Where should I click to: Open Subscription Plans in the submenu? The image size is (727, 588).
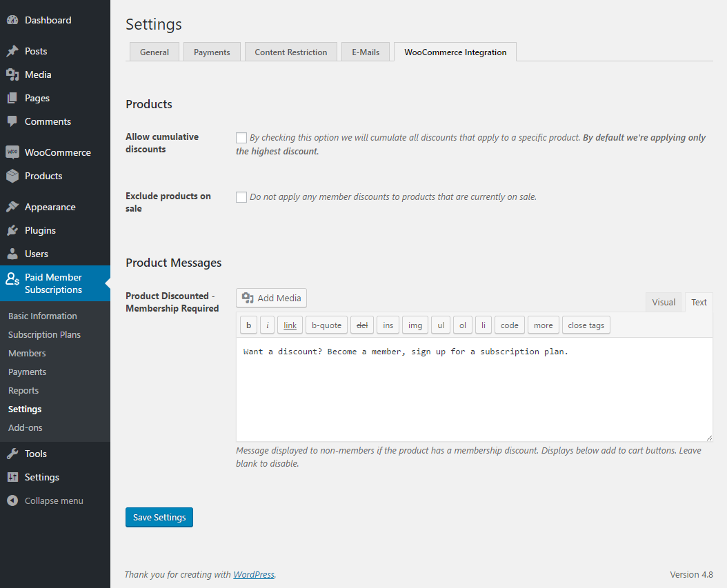(x=44, y=335)
